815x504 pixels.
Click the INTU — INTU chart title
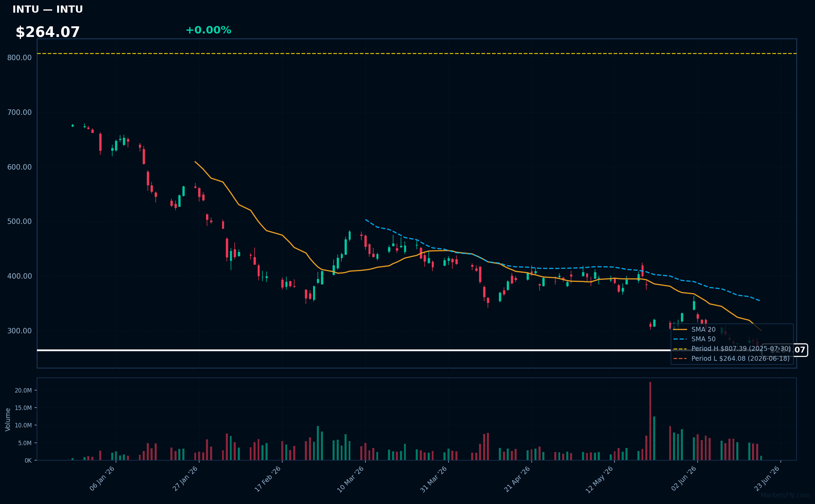(48, 9)
